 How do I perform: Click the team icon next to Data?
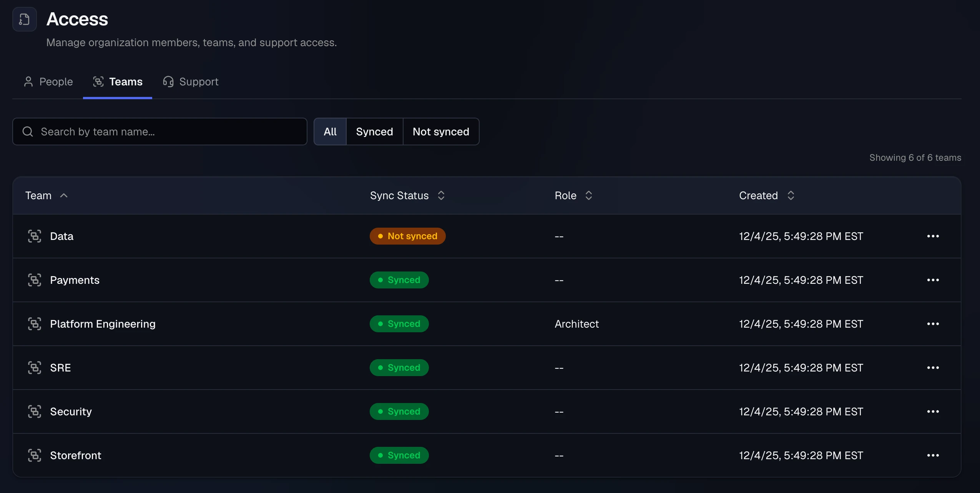pos(35,236)
